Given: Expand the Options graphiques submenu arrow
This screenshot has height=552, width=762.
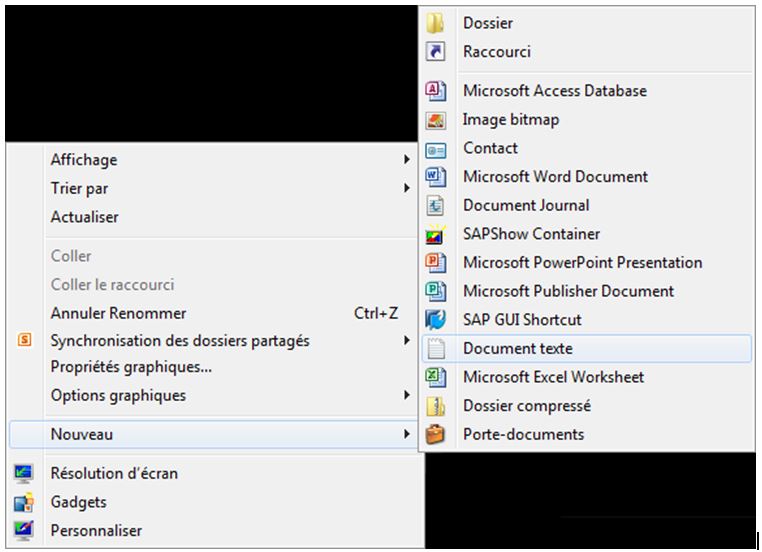Looking at the screenshot, I should pos(407,395).
